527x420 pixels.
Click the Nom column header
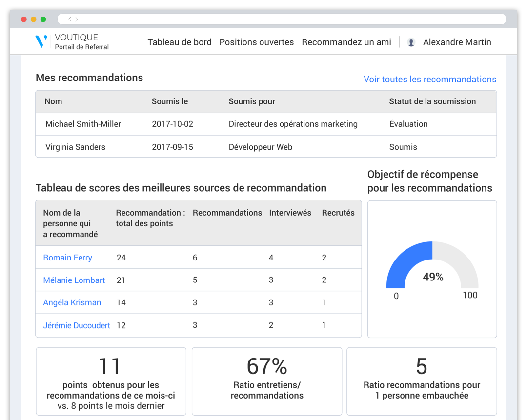[x=54, y=101]
